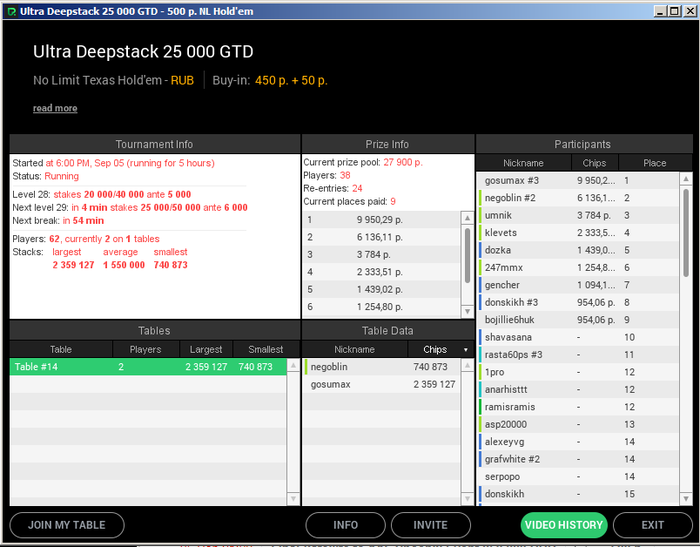700x547 pixels.
Task: Click Prize Info scroll up arrow
Action: (467, 218)
